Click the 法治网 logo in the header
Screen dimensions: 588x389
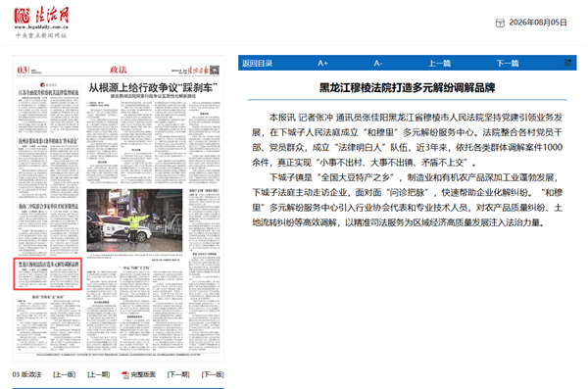[x=41, y=23]
